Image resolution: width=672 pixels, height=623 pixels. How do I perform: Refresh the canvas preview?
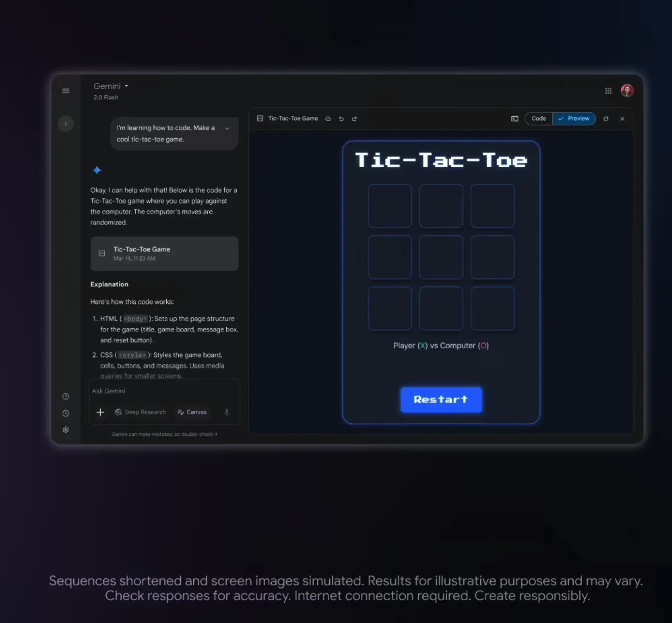(606, 119)
